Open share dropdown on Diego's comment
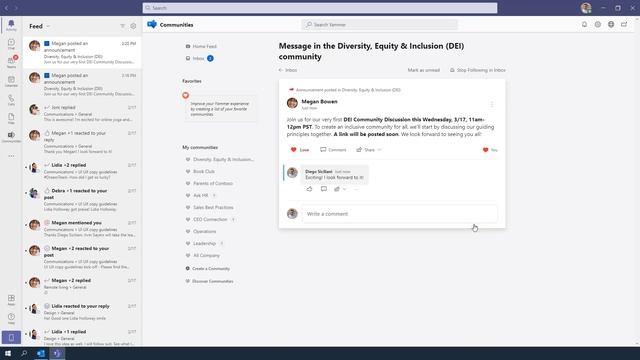This screenshot has height=360, width=640. tap(340, 189)
